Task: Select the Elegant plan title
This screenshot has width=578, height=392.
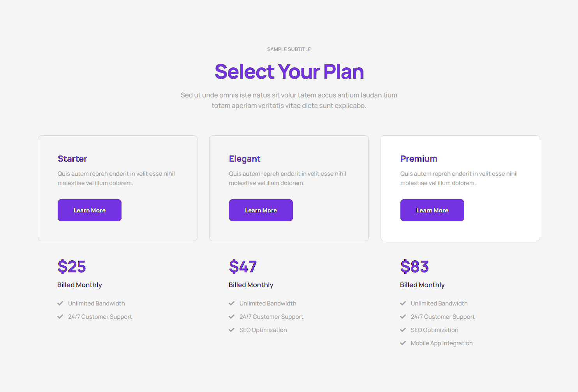Action: [245, 159]
